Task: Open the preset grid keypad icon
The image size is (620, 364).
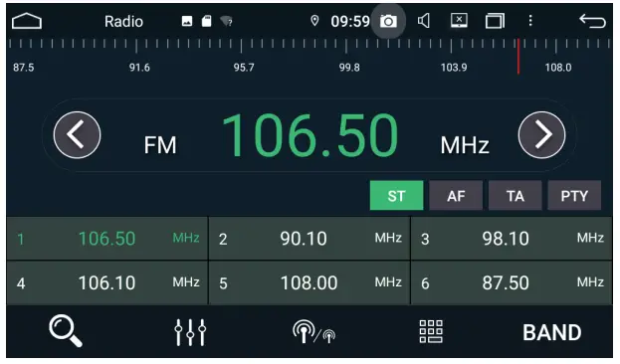Action: coord(431,331)
